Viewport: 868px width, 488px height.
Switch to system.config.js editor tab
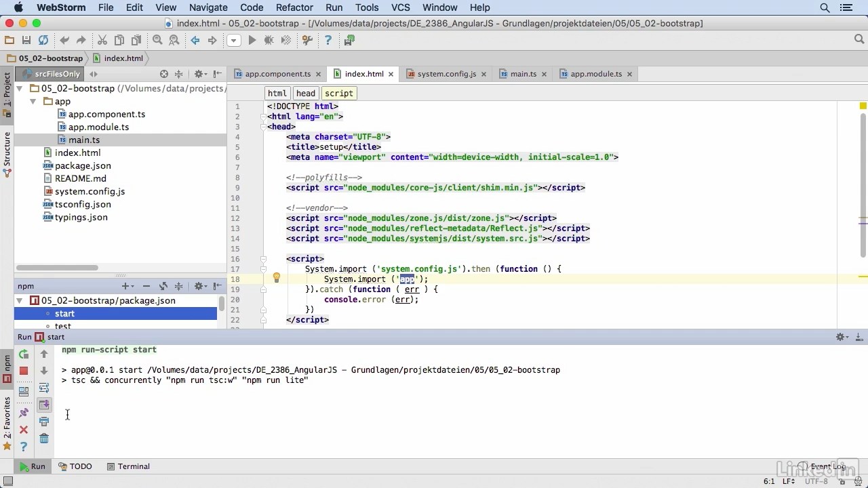446,74
